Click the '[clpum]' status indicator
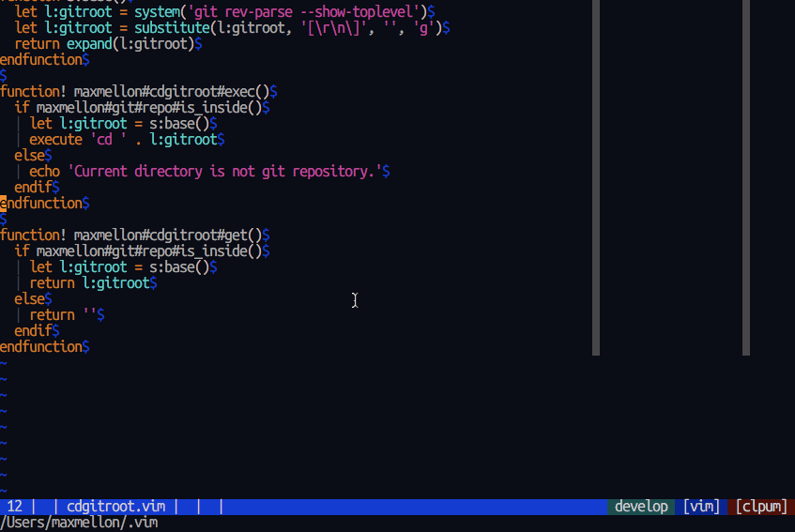This screenshot has height=532, width=795. point(761,506)
